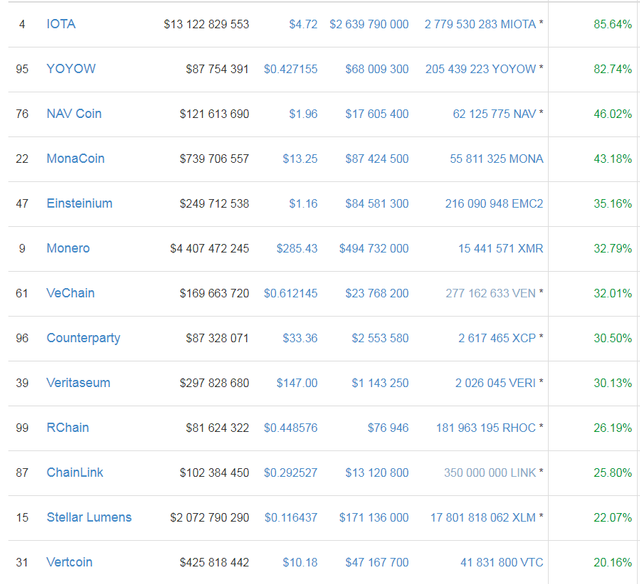
Task: Click supply 62 125 775 NAV
Action: click(x=494, y=114)
